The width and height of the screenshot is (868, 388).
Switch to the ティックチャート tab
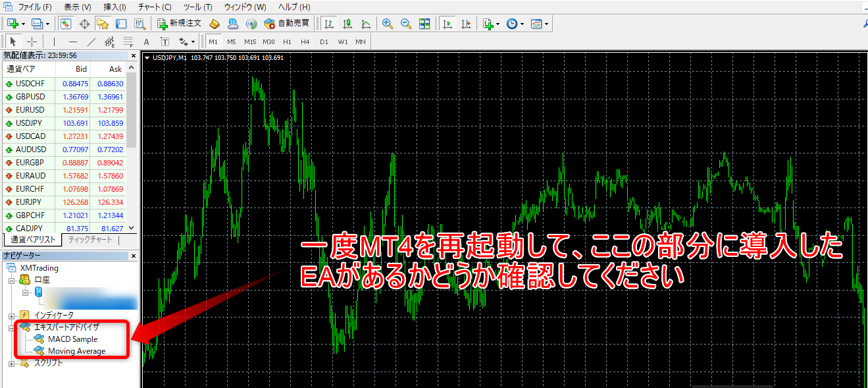[90, 240]
